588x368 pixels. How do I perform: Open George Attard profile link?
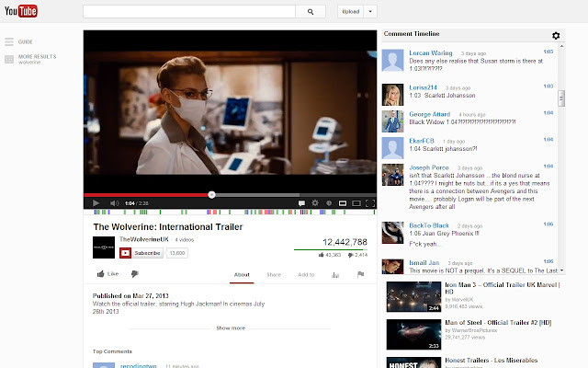pyautogui.click(x=430, y=114)
